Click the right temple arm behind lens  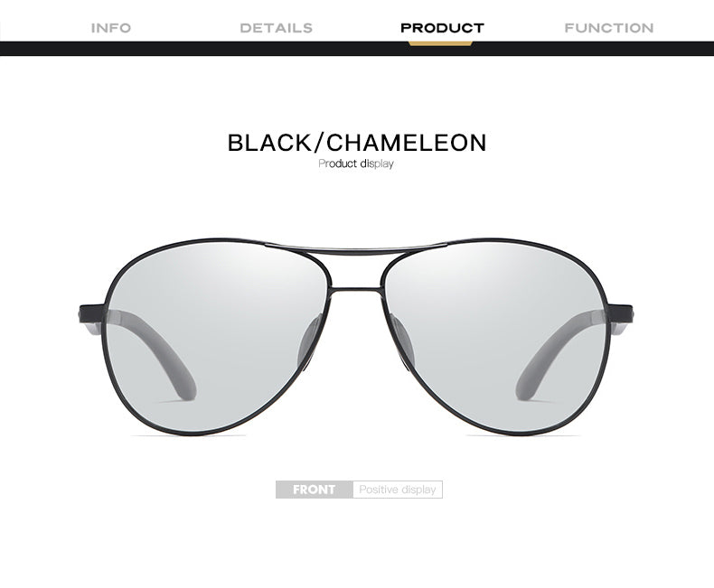click(558, 352)
